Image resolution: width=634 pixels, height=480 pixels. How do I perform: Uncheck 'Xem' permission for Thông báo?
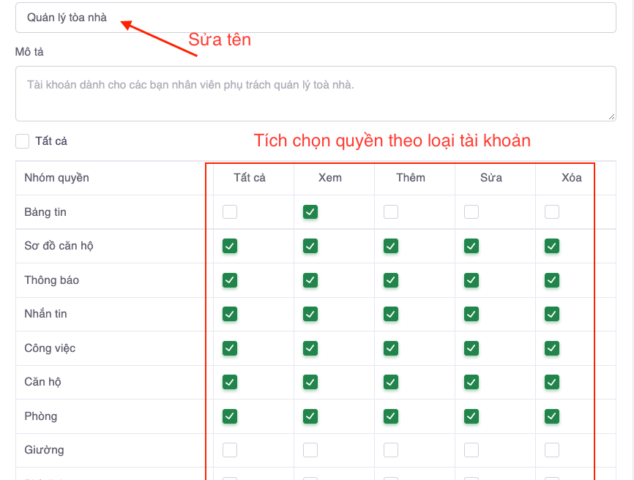point(310,280)
